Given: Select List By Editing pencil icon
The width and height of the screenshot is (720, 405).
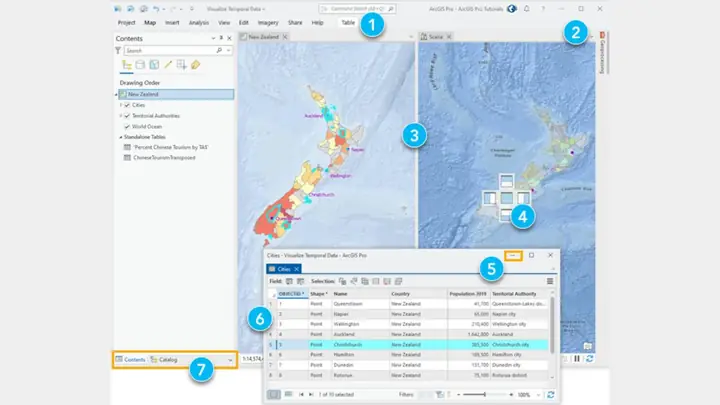Looking at the screenshot, I should (x=168, y=65).
